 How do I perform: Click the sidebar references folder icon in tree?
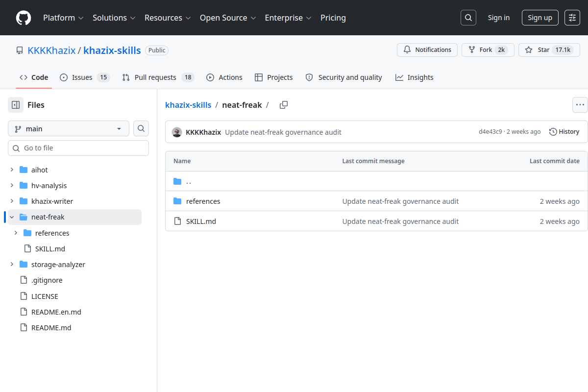pos(27,233)
